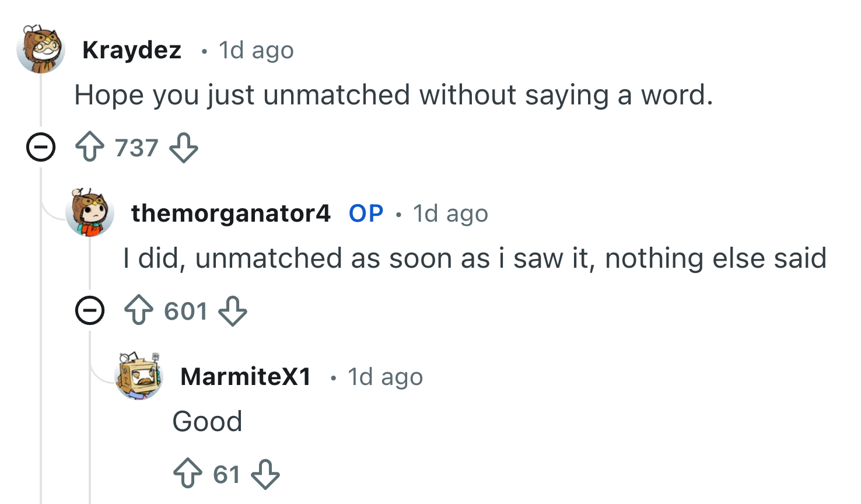
Task: Click Kraydez's "1d ago" timestamp
Action: [x=256, y=50]
